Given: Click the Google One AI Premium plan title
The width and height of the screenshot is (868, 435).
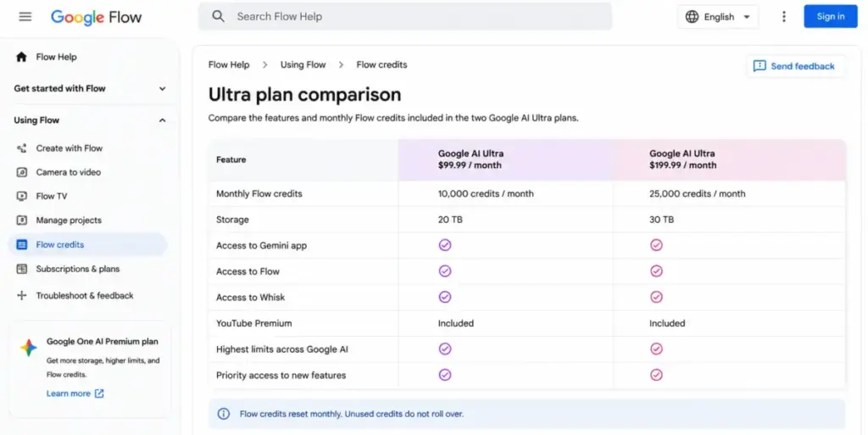Looking at the screenshot, I should (x=103, y=342).
